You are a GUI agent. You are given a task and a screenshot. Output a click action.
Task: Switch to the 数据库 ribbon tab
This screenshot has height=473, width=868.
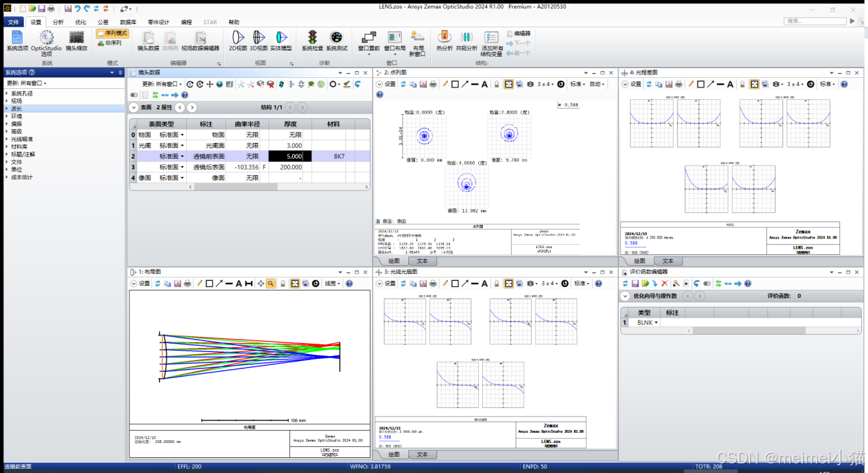pyautogui.click(x=128, y=22)
